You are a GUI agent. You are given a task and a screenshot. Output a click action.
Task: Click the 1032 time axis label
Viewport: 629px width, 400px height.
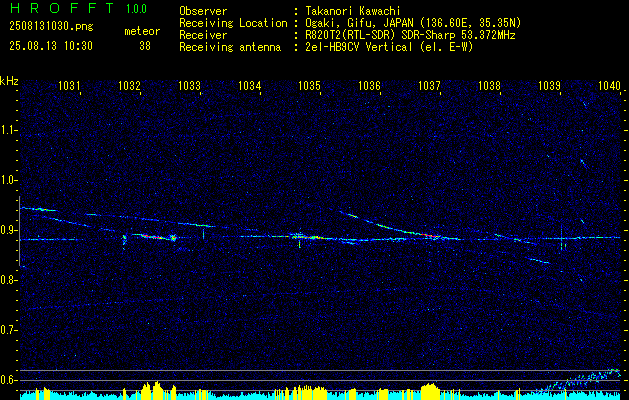click(x=129, y=85)
